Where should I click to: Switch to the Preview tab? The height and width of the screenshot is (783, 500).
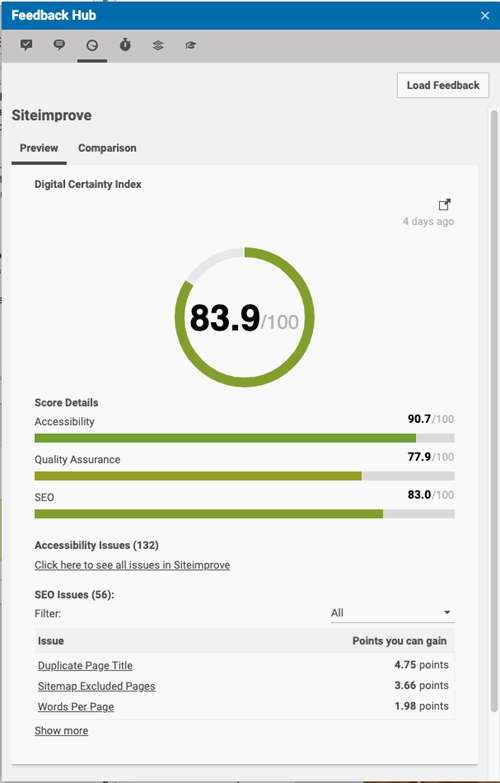[39, 148]
